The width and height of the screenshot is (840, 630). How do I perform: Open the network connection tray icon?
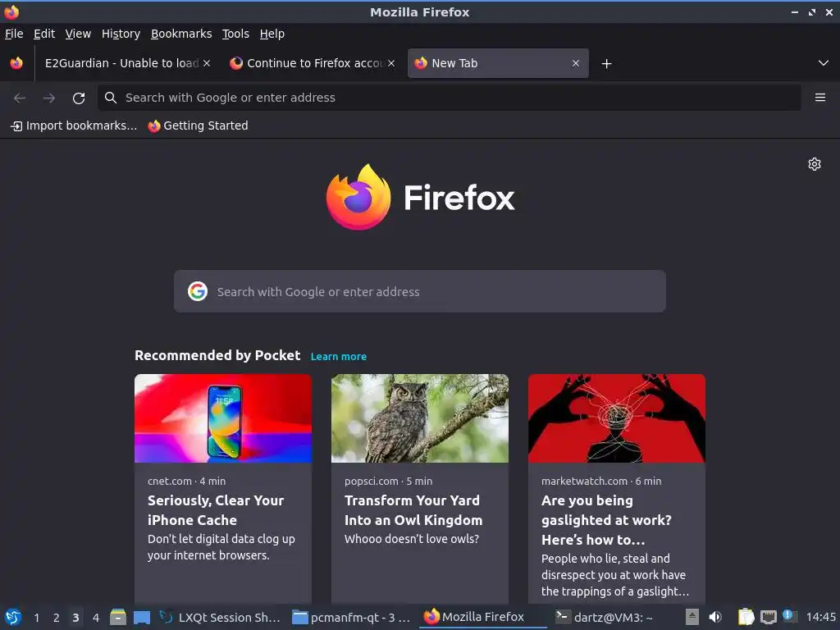pyautogui.click(x=768, y=617)
